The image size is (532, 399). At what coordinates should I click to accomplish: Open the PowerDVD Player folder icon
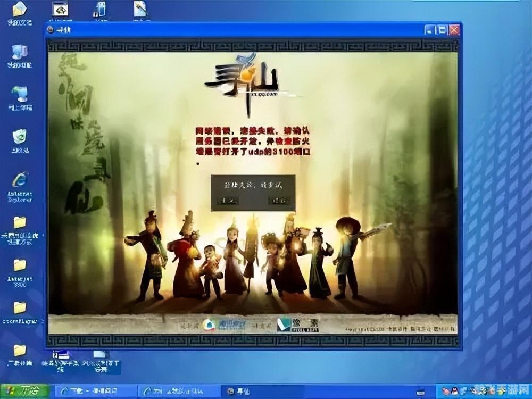[20, 309]
